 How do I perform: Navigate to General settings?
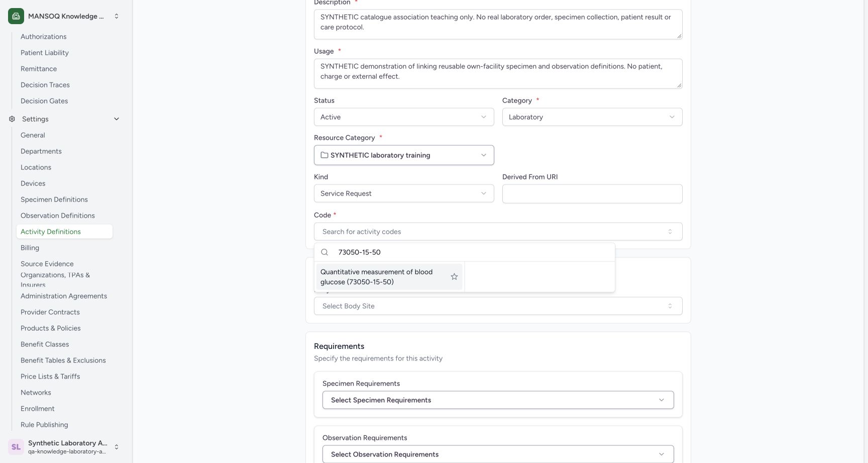click(33, 135)
